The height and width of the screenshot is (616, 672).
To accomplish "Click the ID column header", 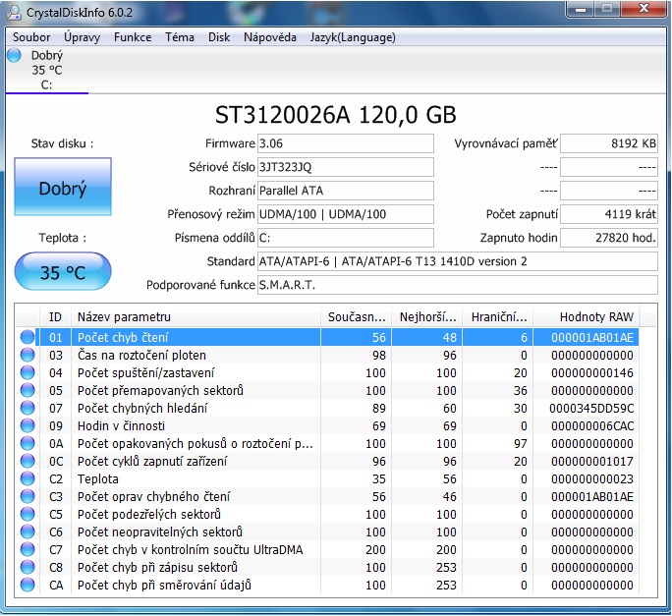I will coord(55,317).
